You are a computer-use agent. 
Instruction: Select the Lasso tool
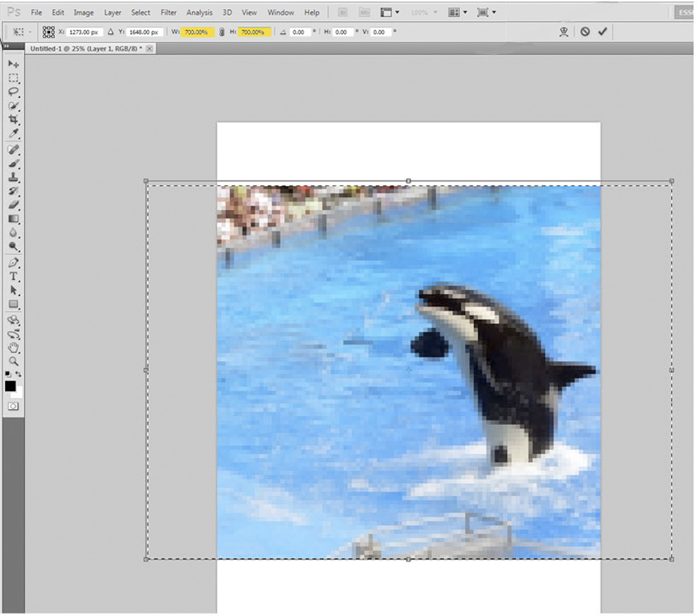tap(13, 92)
